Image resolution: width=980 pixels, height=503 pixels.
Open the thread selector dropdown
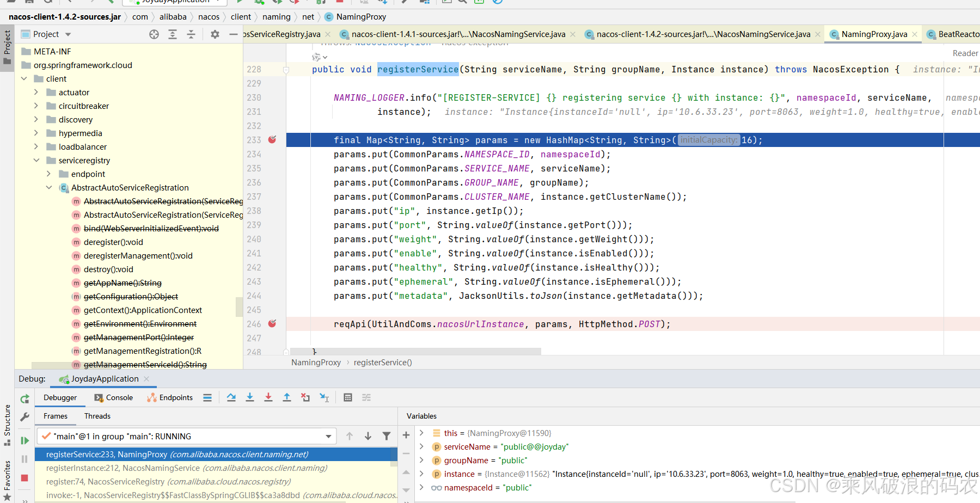(x=328, y=436)
